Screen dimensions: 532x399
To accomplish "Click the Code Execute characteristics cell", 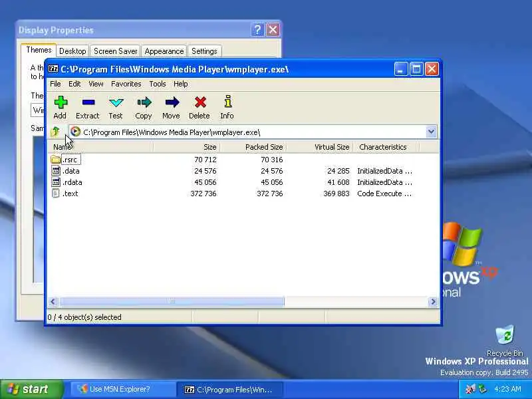I will (384, 194).
